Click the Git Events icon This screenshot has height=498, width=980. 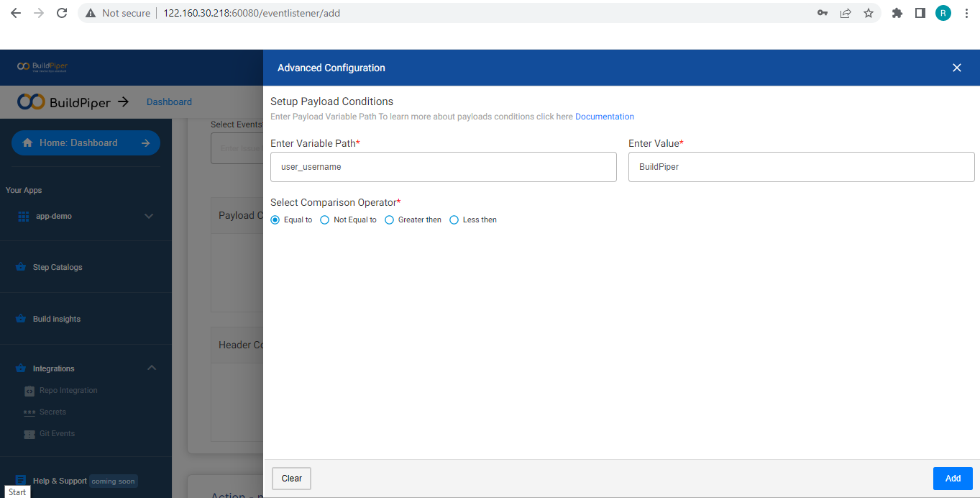(x=29, y=434)
